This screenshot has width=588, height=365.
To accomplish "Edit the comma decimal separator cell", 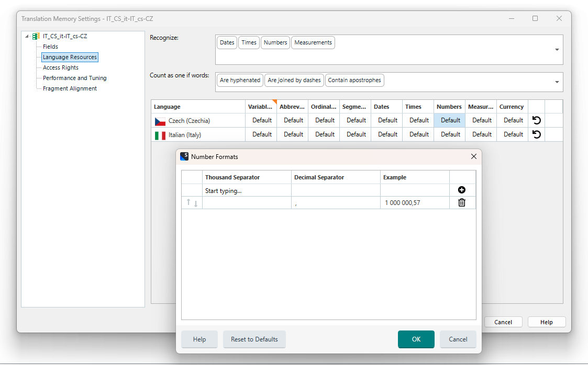I will tap(336, 202).
